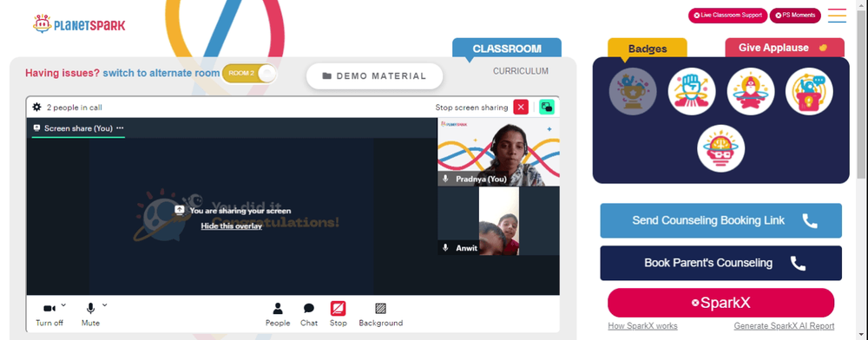The height and width of the screenshot is (340, 868).
Task: Open call settings gear icon
Action: (x=37, y=108)
